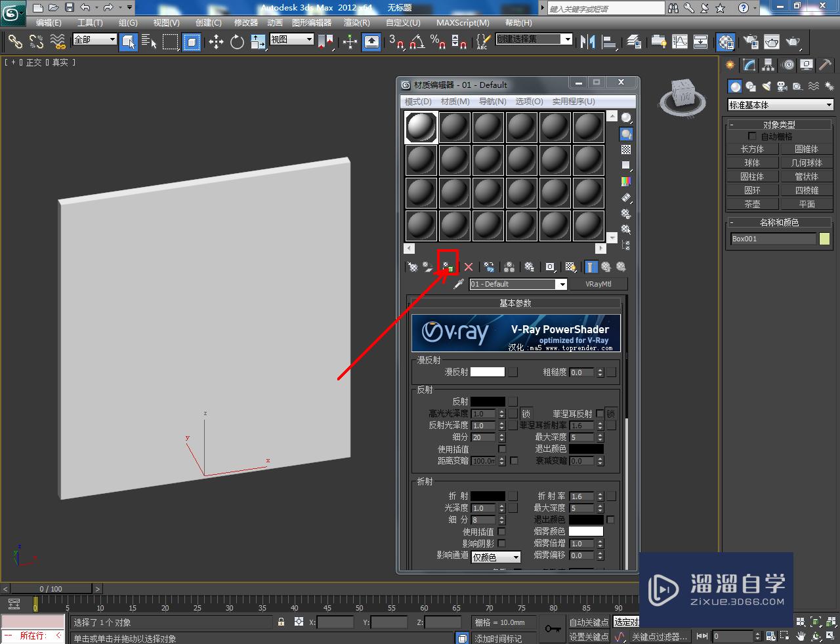Click Go to Parent icon
840x644 pixels.
pyautogui.click(x=606, y=267)
